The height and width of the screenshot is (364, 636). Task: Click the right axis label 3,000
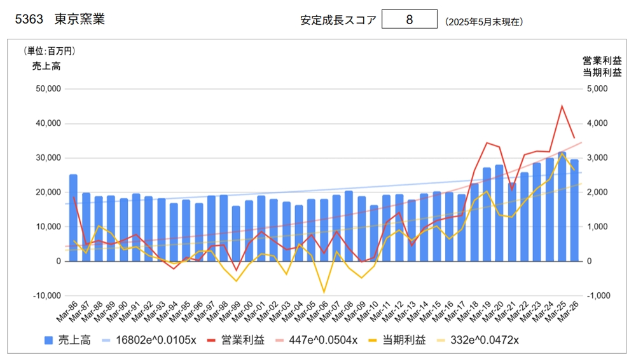click(597, 158)
